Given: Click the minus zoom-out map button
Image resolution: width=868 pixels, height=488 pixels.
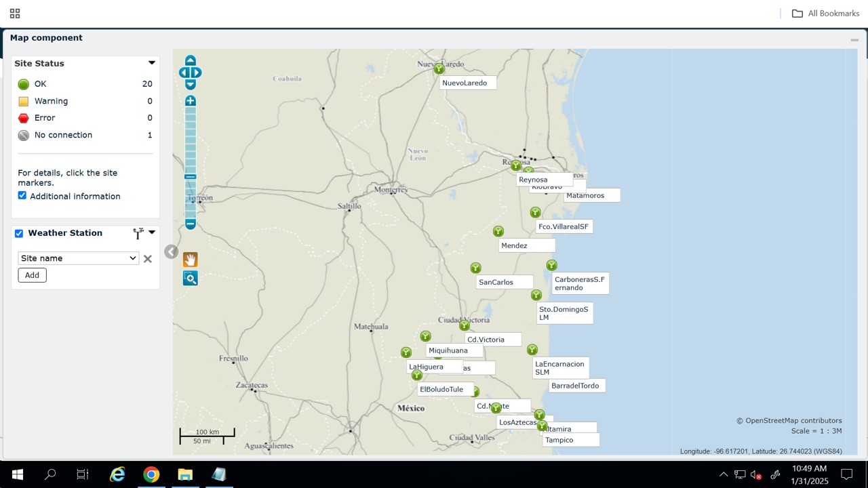Looking at the screenshot, I should pos(191,224).
